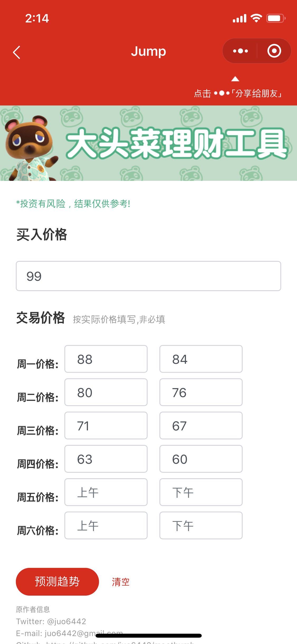Tap the 清空 clear link
The image size is (297, 644).
(x=121, y=582)
